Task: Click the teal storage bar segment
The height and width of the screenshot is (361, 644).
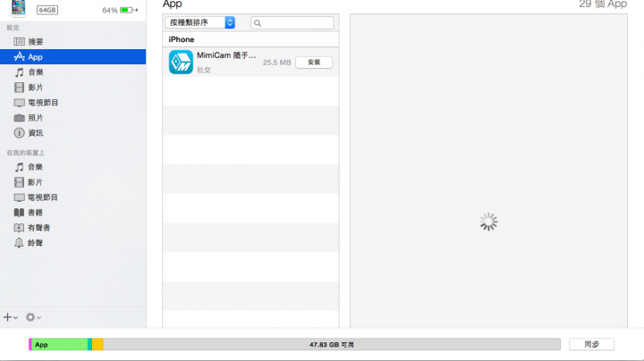Action: tap(90, 345)
